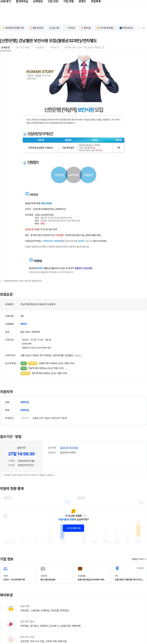This screenshot has width=147, height=644.
Task: Click the 위치 map pin icon
Action: pyautogui.click(x=117, y=568)
